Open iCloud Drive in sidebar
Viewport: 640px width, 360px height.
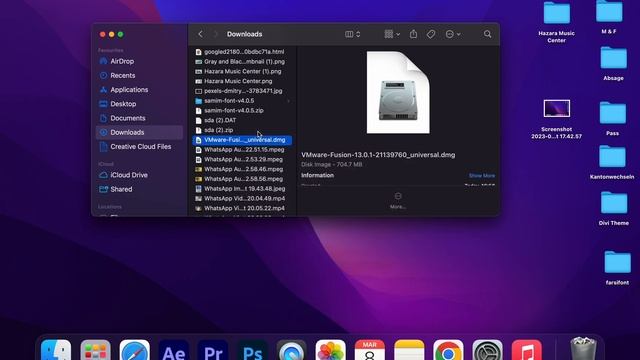click(x=139, y=175)
